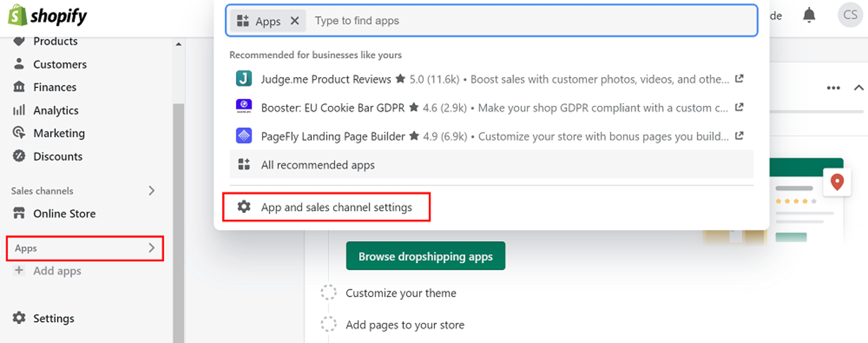Viewport: 868px width, 343px height.
Task: Collapse the setup guide chevron
Action: pyautogui.click(x=859, y=88)
